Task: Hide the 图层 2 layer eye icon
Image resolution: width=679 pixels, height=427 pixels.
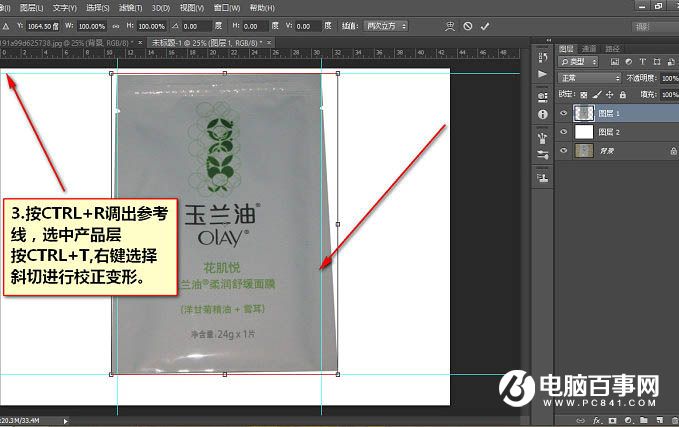Action: coord(563,132)
